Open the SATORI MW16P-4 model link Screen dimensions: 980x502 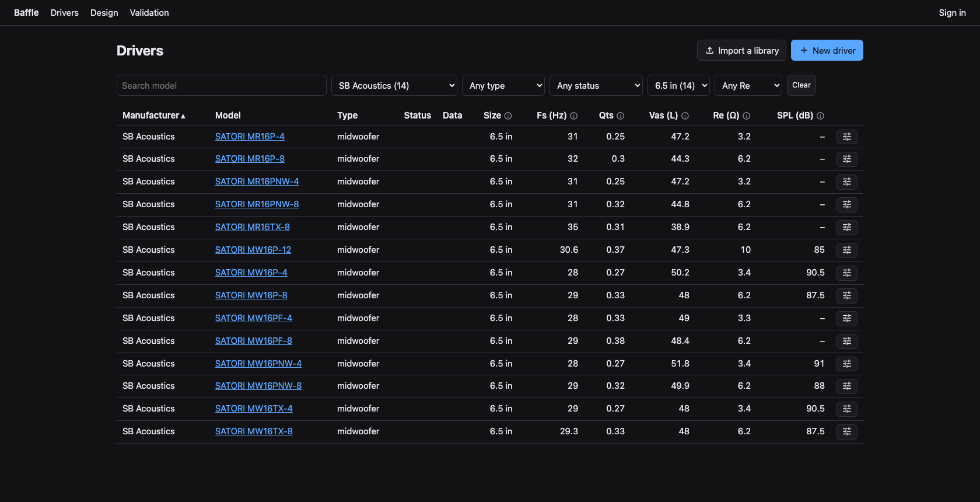[x=251, y=273]
